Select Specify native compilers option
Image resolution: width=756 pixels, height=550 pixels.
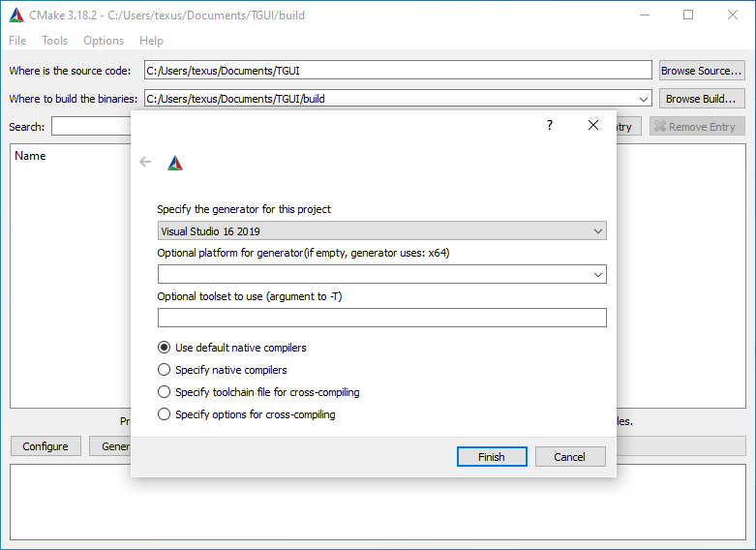tap(223, 370)
